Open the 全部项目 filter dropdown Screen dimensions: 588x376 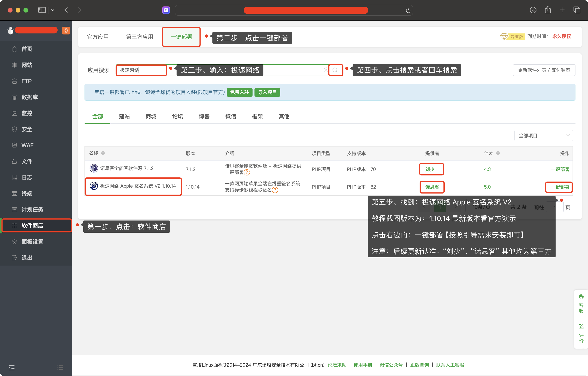[544, 136]
